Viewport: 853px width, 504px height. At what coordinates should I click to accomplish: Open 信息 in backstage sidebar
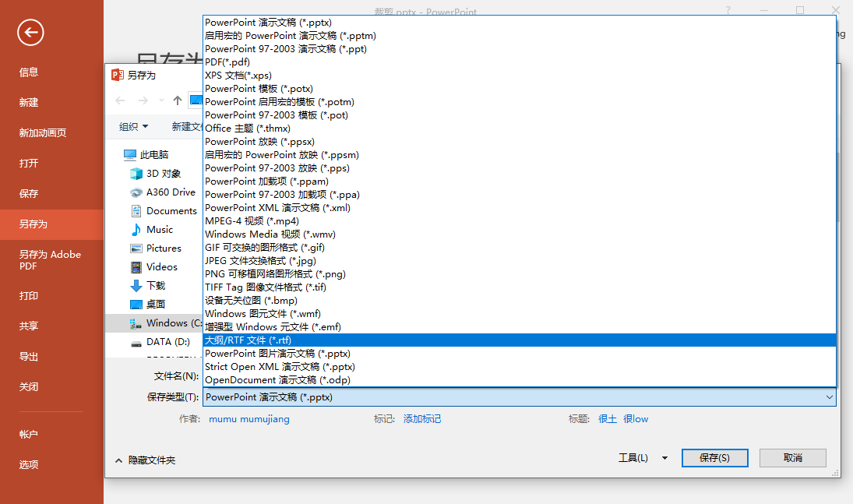(29, 72)
